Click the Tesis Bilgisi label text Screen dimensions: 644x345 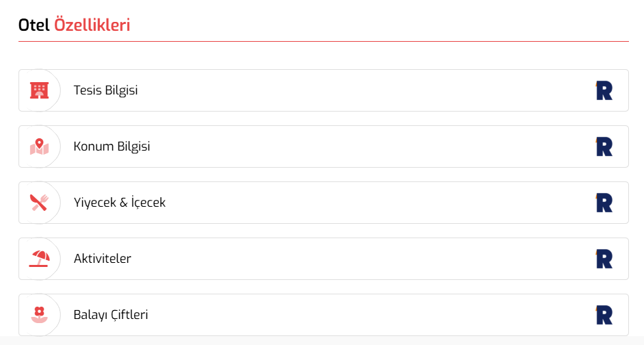pyautogui.click(x=105, y=90)
